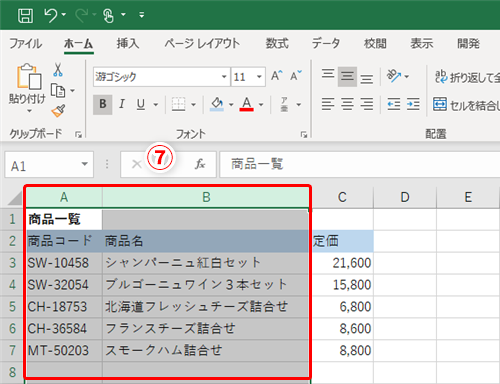500x384 pixels.
Task: Click the Touch/Mouse mode icon
Action: pos(108,15)
